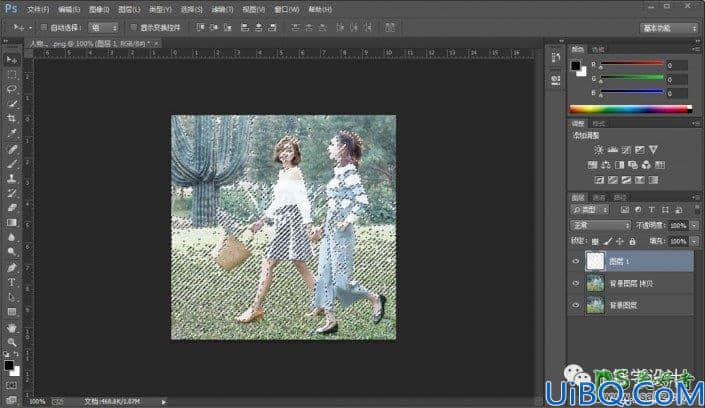The width and height of the screenshot is (705, 408).
Task: Open the collapsed Properties panel icon
Action: coord(556,80)
